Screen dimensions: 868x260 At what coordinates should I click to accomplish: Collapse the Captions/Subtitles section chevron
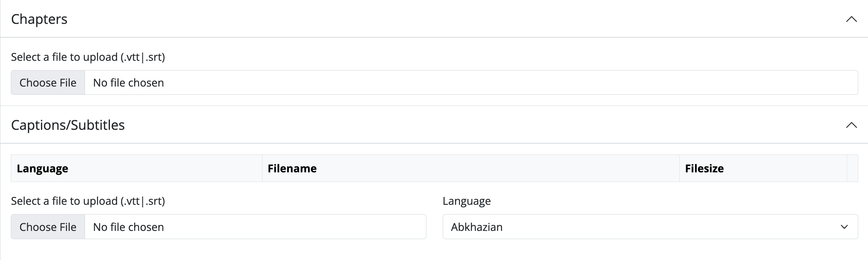click(x=851, y=125)
